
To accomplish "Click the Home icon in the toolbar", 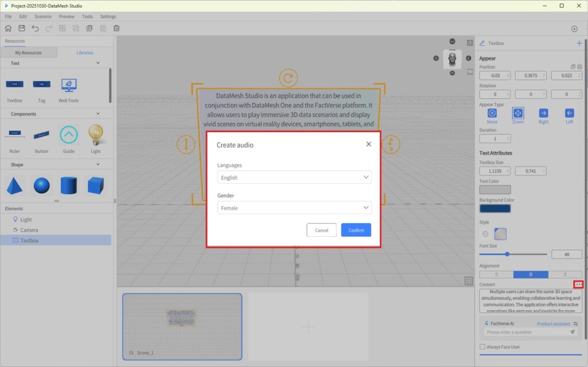I will [8, 28].
